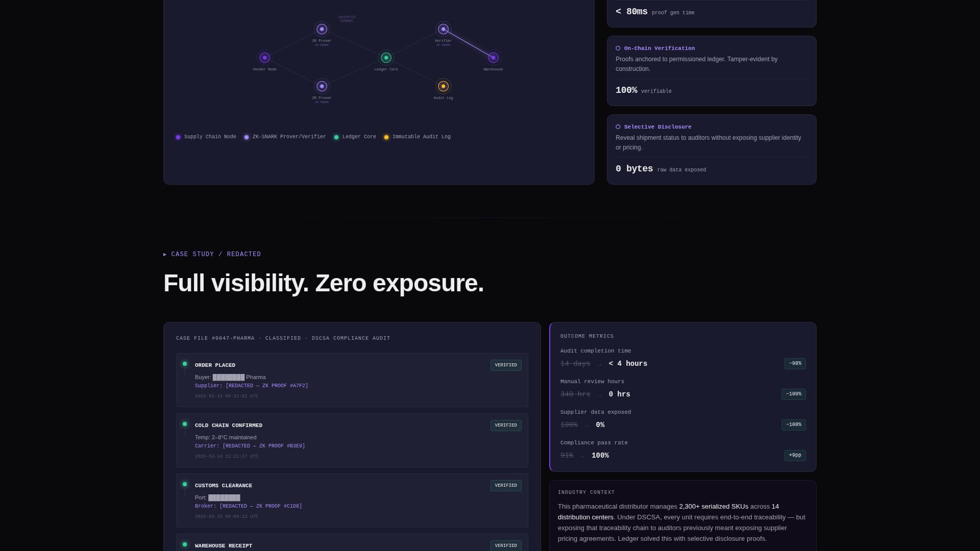Click the green status dot for Cold Chain Confirmed
Image resolution: width=980 pixels, height=551 pixels.
click(185, 424)
